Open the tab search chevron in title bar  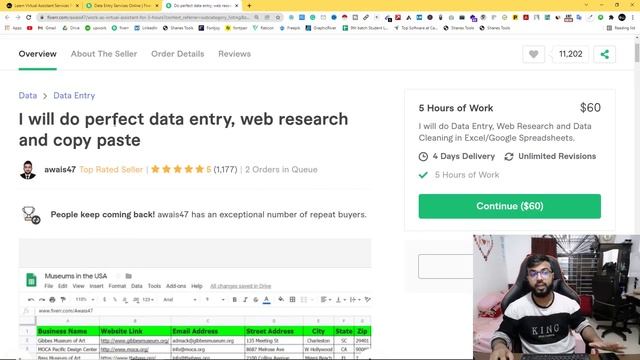(586, 5)
